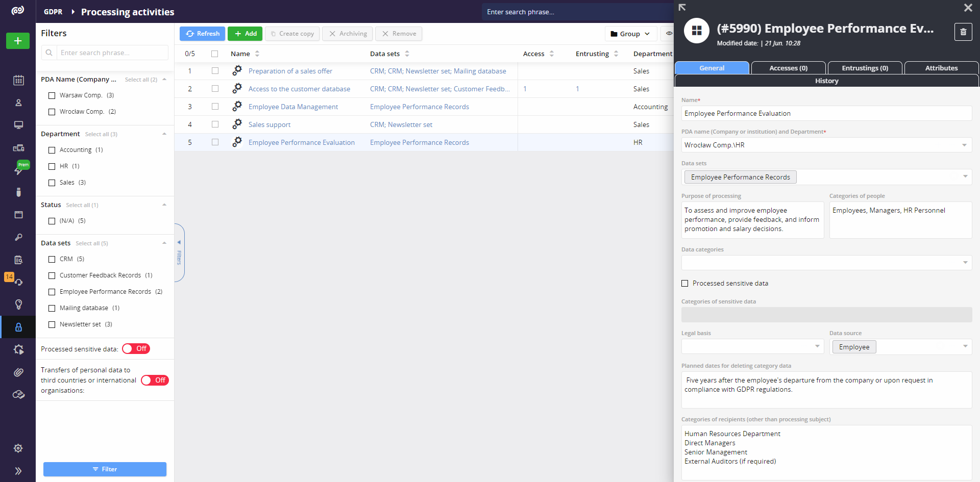The width and height of the screenshot is (980, 482).
Task: Collapse the Status filter section
Action: (x=164, y=205)
